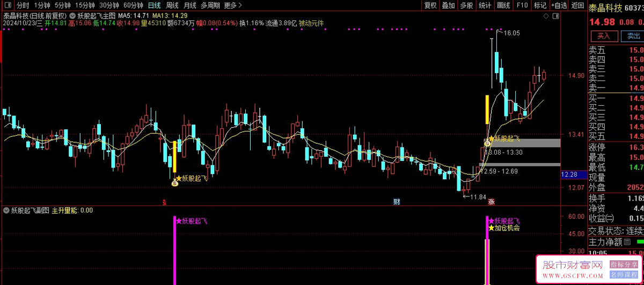Screen dimensions: 644x285
Task: Click the red S marker on the time axis
Action: 164,202
